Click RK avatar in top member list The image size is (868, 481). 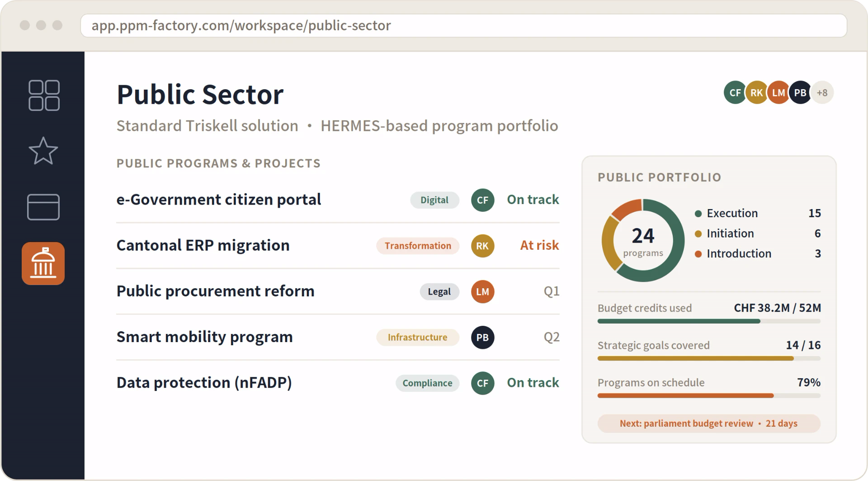coord(756,93)
